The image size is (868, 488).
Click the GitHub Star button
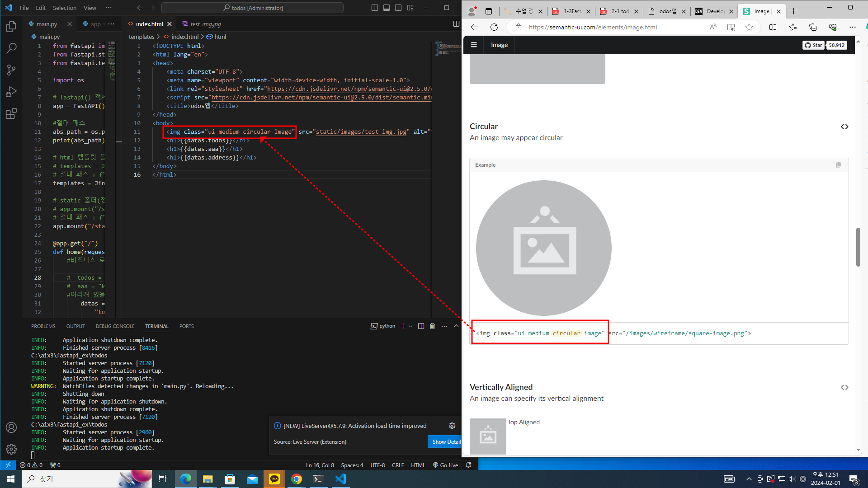813,45
